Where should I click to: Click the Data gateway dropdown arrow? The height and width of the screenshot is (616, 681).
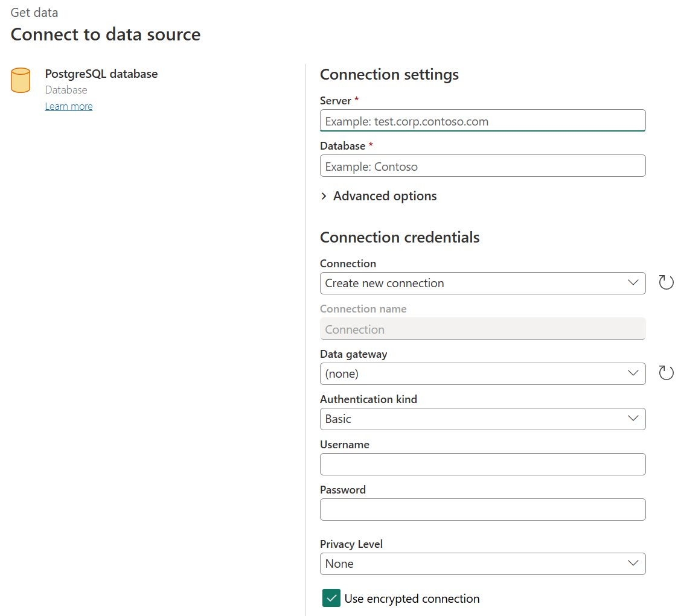(633, 373)
